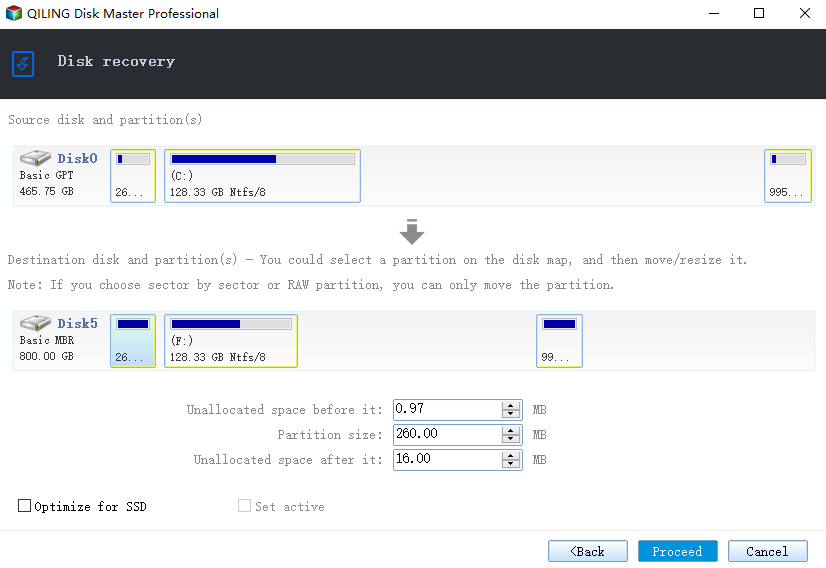The width and height of the screenshot is (826, 568).
Task: Select the first small partition on Disk0
Action: pos(133,176)
